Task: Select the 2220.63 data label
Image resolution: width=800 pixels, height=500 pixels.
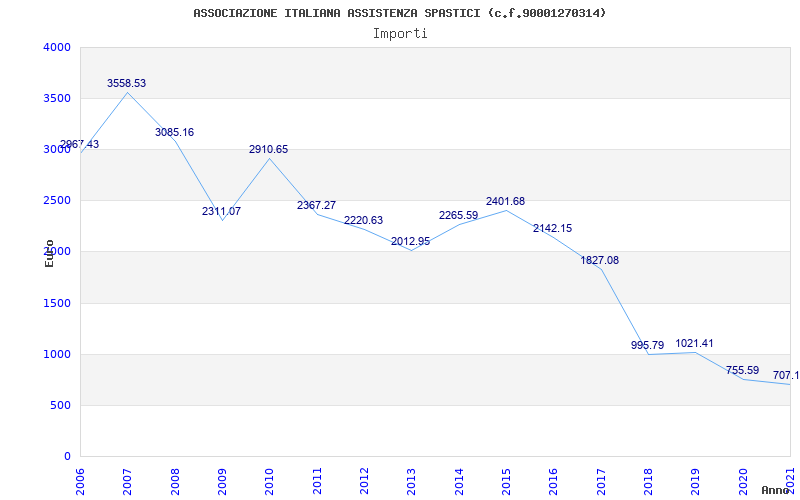Action: click(363, 220)
